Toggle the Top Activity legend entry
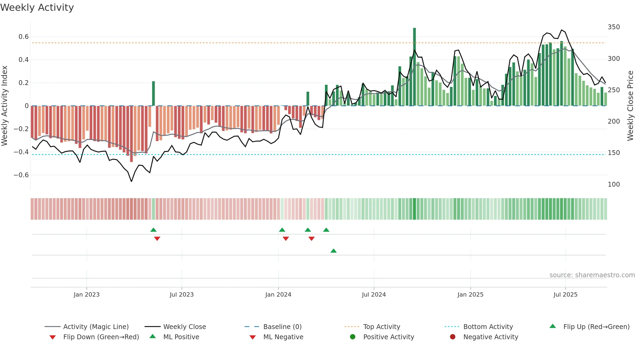Viewport: 644px width, 362px height. coord(372,327)
